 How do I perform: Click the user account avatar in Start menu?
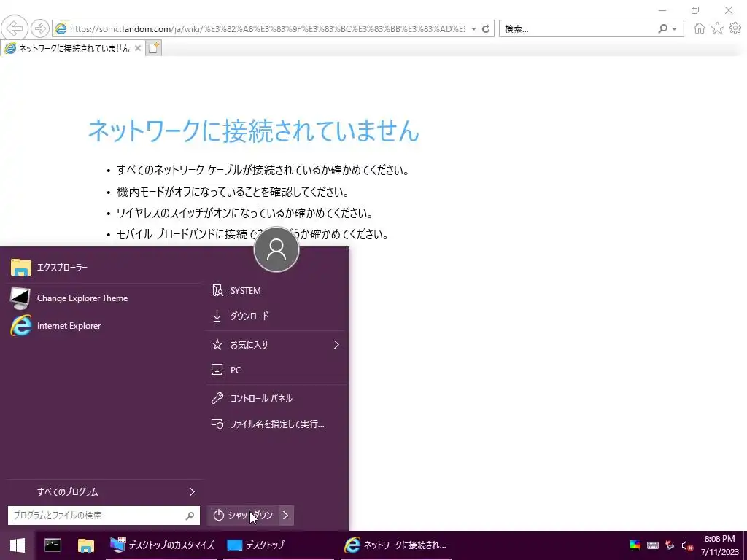(276, 249)
